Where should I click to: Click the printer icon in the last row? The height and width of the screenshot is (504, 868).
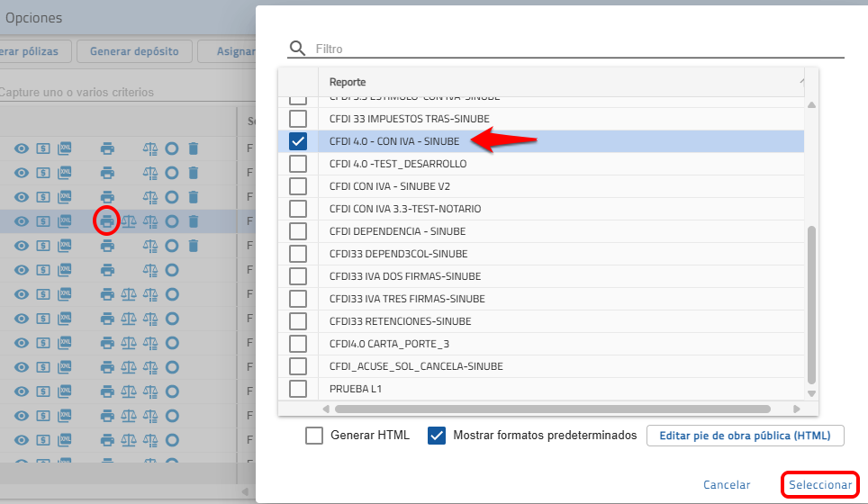click(107, 439)
